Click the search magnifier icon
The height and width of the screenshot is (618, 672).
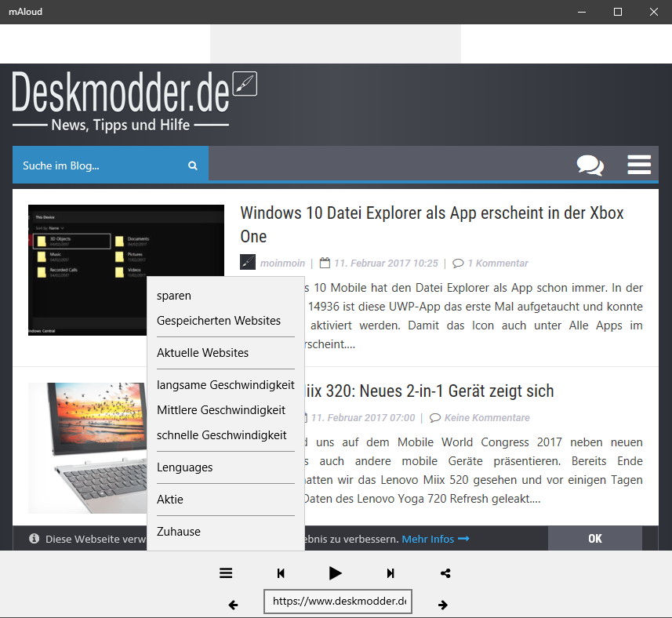pyautogui.click(x=193, y=165)
